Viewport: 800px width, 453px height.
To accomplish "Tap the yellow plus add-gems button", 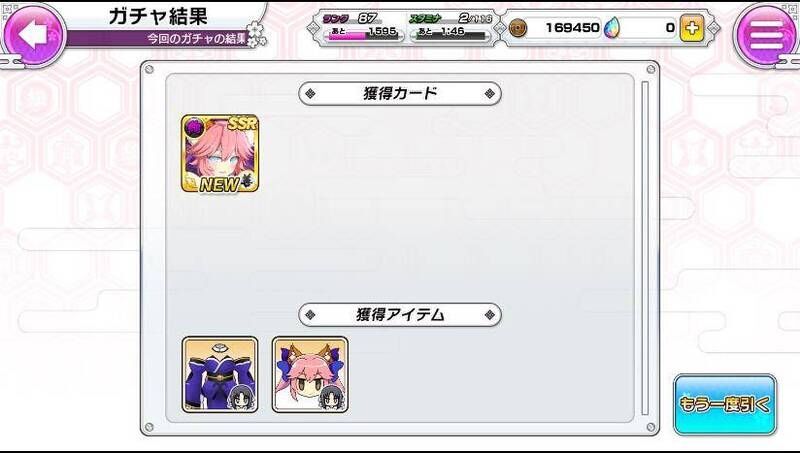I will (x=692, y=28).
